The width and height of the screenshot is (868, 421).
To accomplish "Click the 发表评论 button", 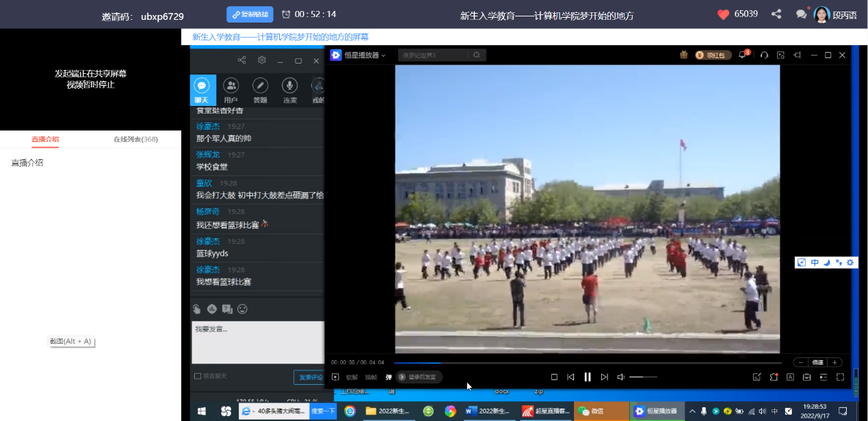I will point(308,377).
